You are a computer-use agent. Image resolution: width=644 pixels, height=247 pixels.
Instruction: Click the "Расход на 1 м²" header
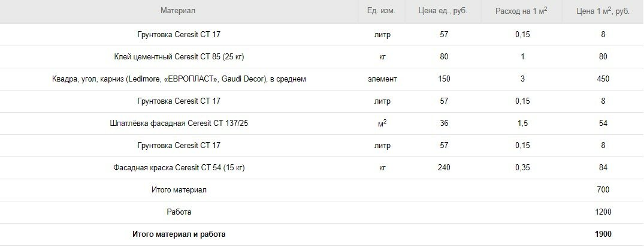(x=522, y=11)
